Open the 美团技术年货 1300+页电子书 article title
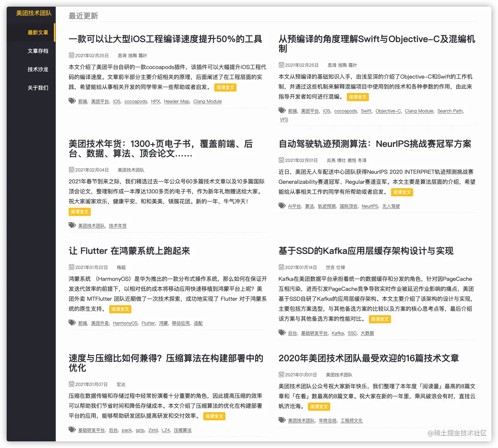 161,149
